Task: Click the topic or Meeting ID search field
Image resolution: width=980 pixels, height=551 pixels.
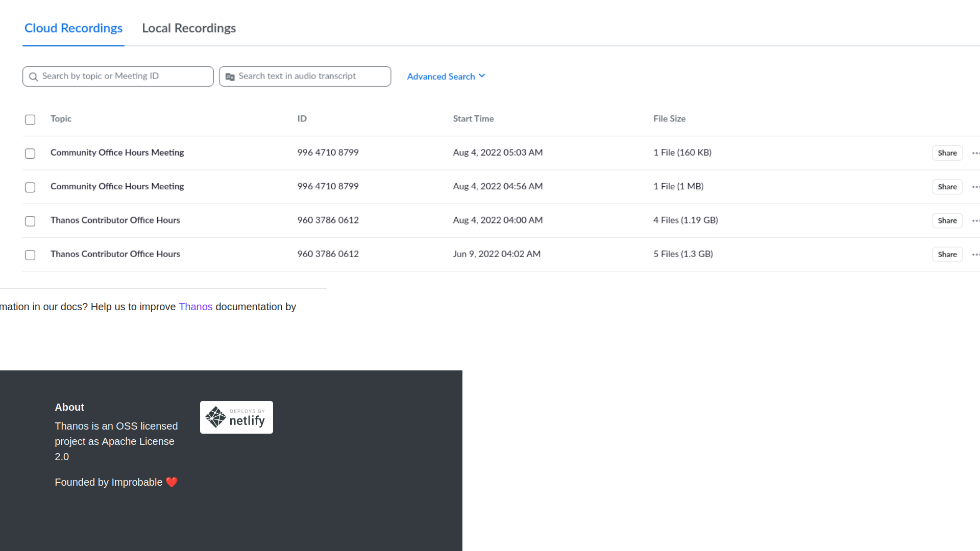Action: (x=117, y=76)
